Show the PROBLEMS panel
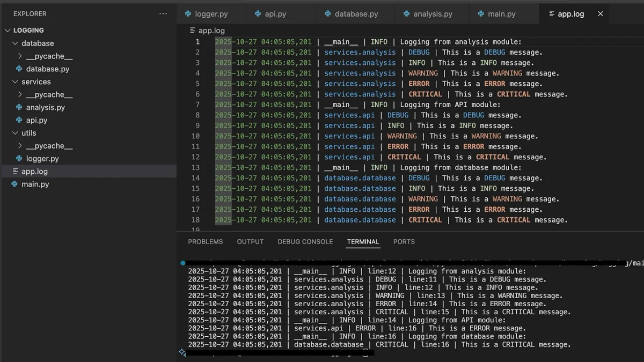 206,242
